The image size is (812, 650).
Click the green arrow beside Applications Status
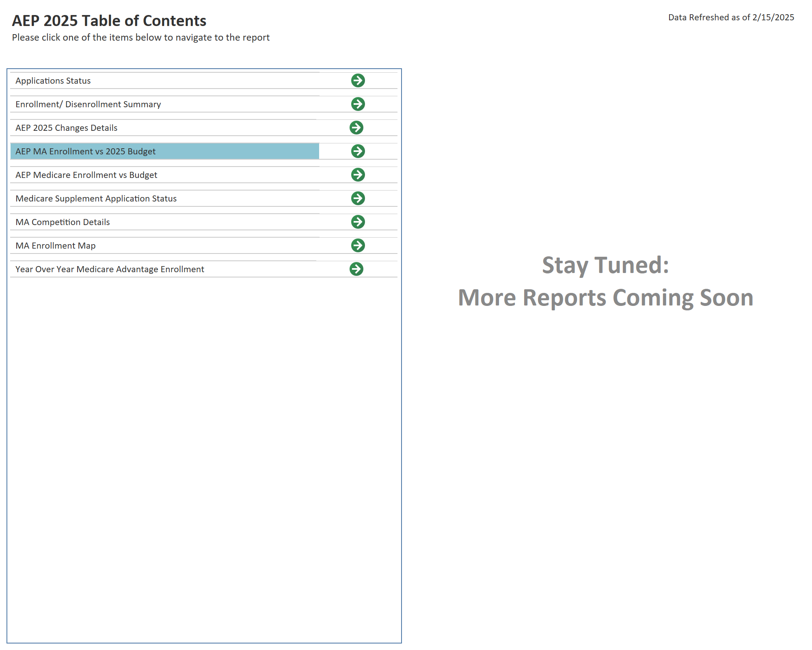[357, 80]
